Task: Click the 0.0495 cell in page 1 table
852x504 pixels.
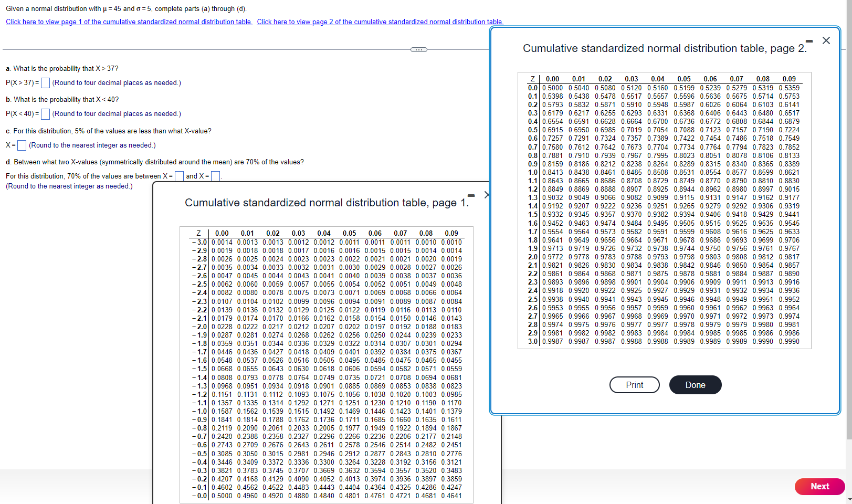Action: [350, 360]
